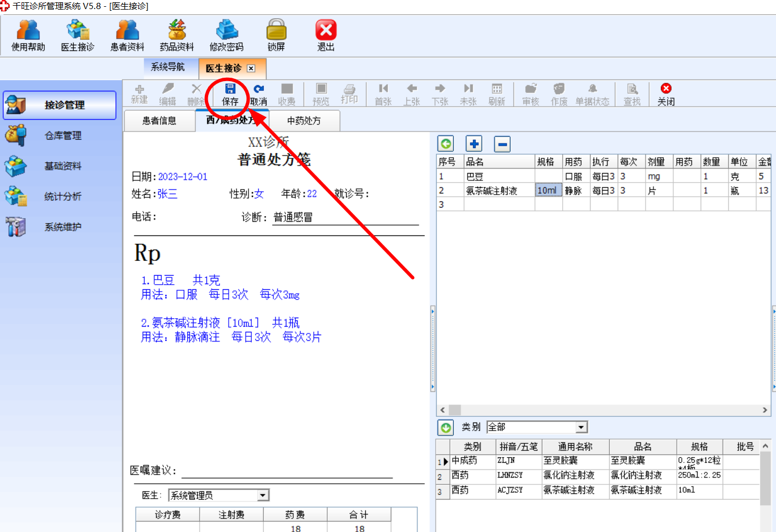Click the 查找 search toolbar icon
This screenshot has height=532, width=776.
click(x=632, y=94)
